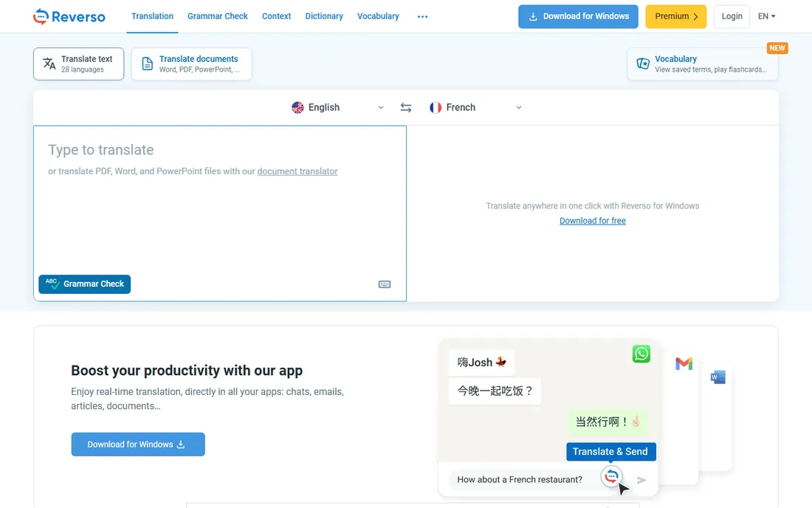Click the NEW badge on Vocabulary card

pos(777,48)
